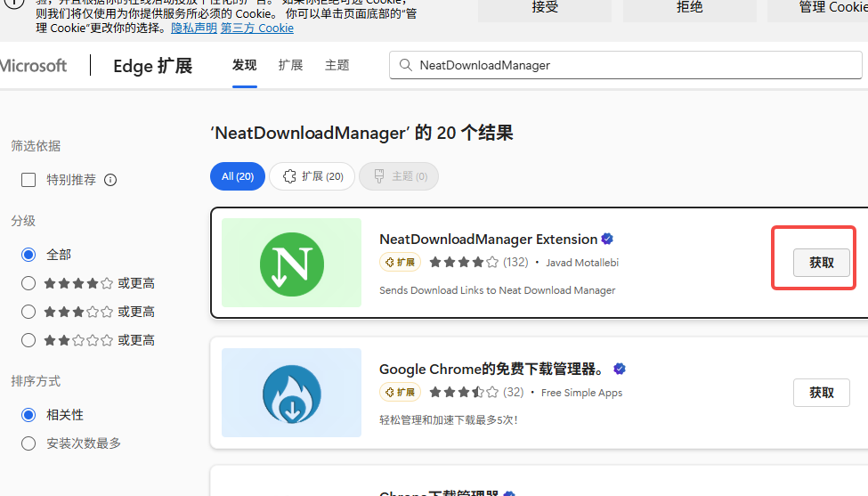Click 获取 for Google Chrome的免费下载管理器
The image size is (868, 496).
click(x=822, y=393)
